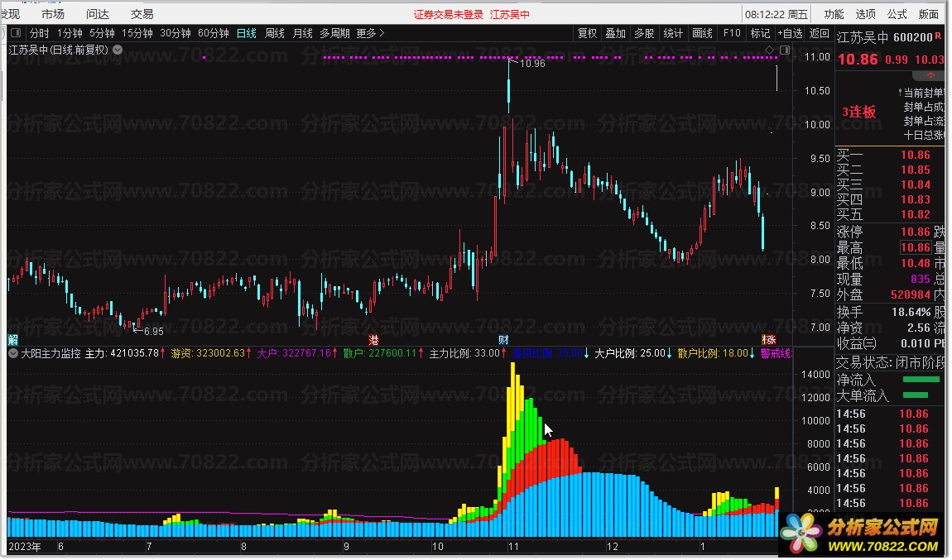952x560 pixels.
Task: Expand the 更多 periods menu
Action: click(370, 33)
